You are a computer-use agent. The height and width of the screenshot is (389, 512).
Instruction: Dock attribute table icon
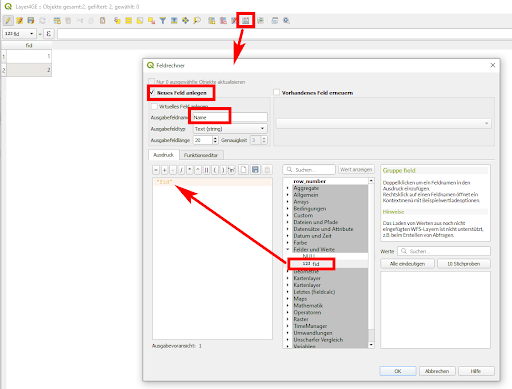[275, 21]
